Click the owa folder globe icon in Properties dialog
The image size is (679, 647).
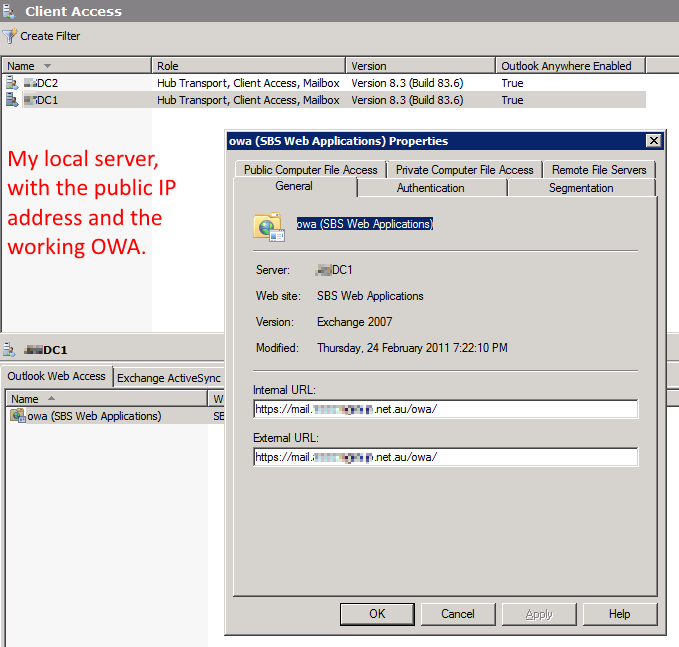coord(268,226)
